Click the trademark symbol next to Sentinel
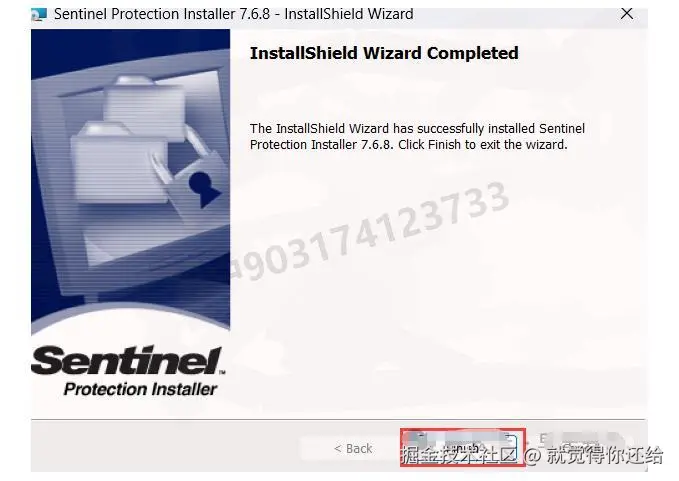The image size is (679, 481). (x=222, y=372)
